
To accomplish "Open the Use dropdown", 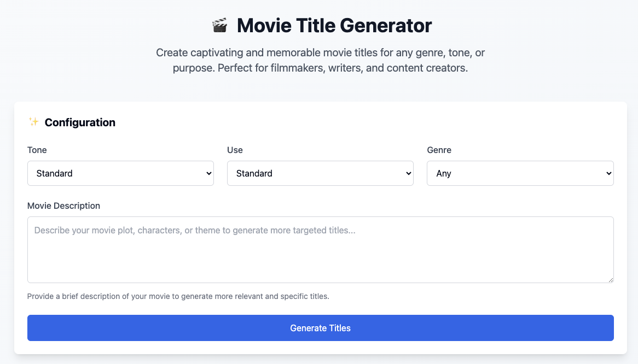I will point(320,173).
